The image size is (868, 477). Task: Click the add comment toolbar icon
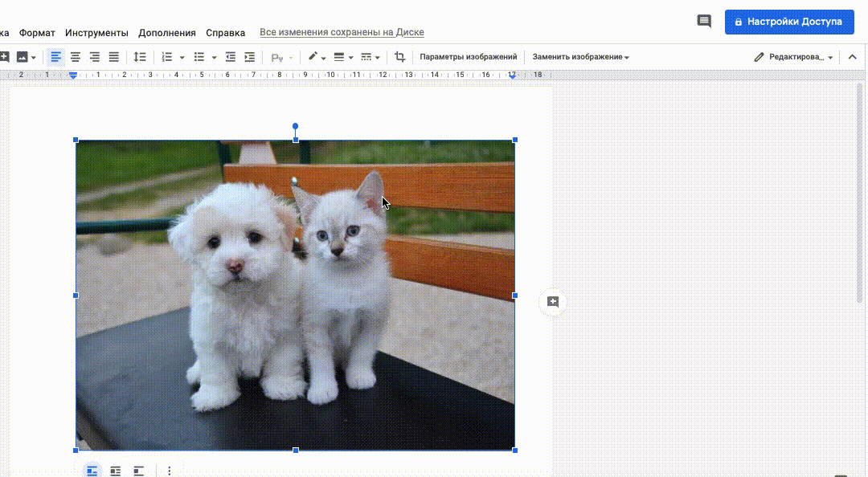(x=4, y=57)
